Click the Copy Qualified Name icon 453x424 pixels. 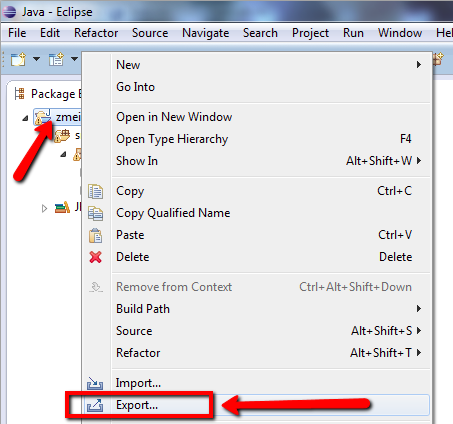coord(95,213)
